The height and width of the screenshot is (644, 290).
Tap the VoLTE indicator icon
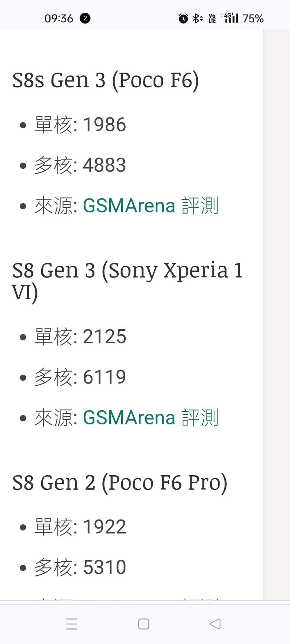[212, 18]
